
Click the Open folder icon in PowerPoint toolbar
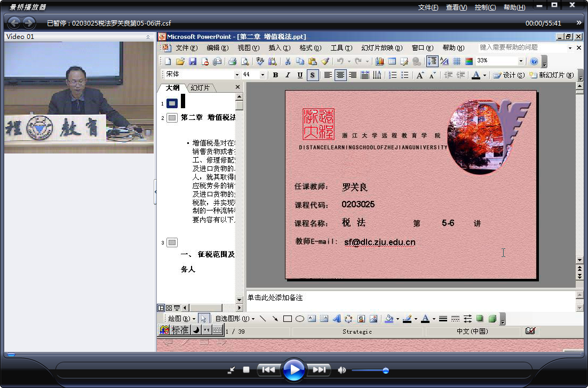pyautogui.click(x=180, y=61)
